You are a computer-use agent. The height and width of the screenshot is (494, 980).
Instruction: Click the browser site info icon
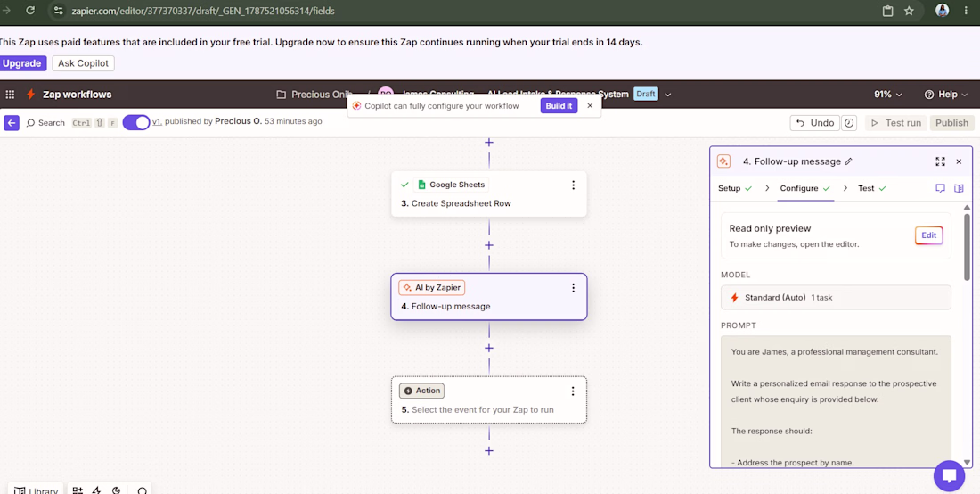[x=58, y=11]
